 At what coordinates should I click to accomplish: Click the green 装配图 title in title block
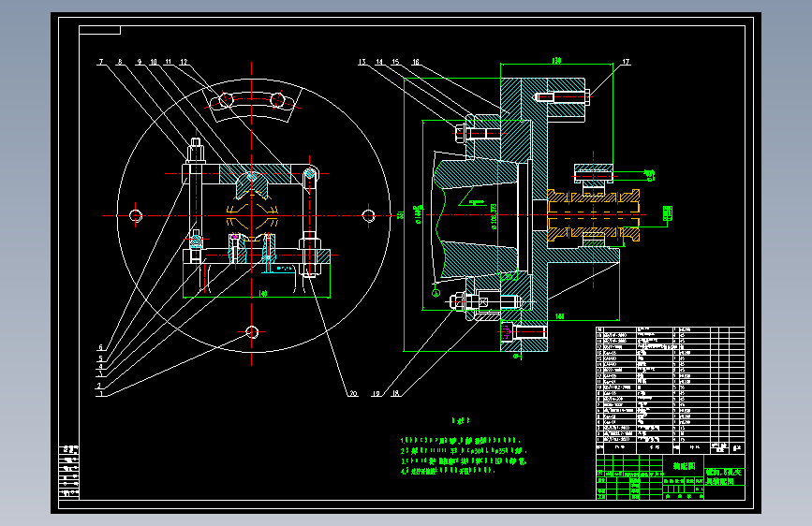click(x=684, y=466)
